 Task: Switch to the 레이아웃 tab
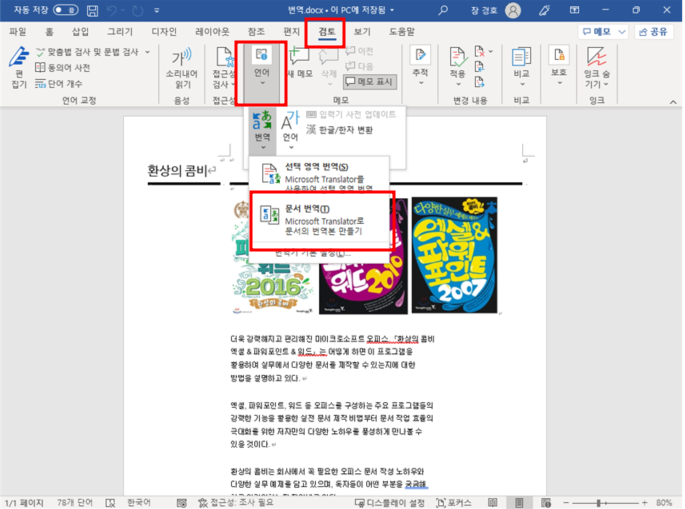(212, 31)
